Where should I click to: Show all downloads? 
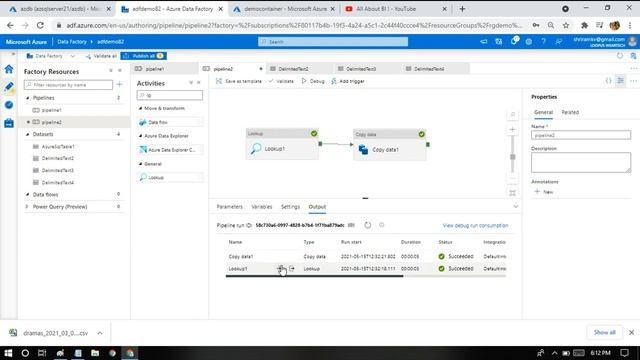(604, 332)
